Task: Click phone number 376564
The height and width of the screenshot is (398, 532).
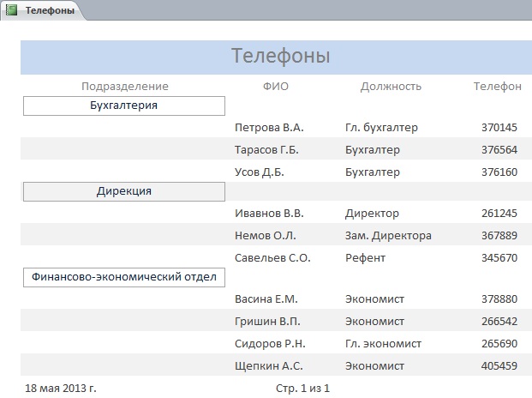Action: click(x=499, y=150)
